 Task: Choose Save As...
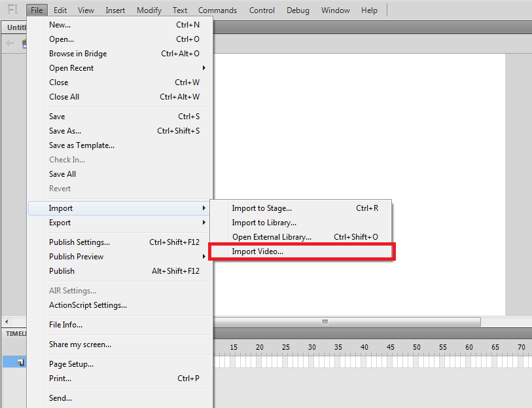(120, 131)
